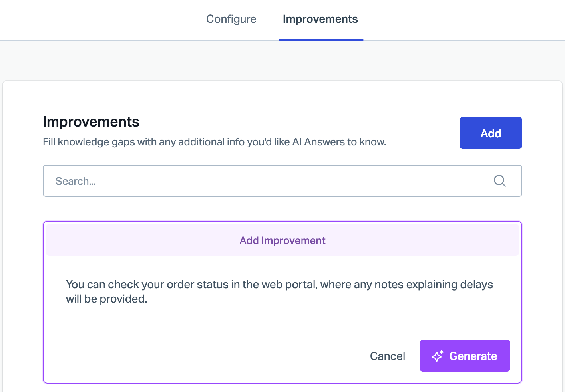Click Cancel in the improvement editor
The image size is (565, 392).
pyautogui.click(x=387, y=356)
